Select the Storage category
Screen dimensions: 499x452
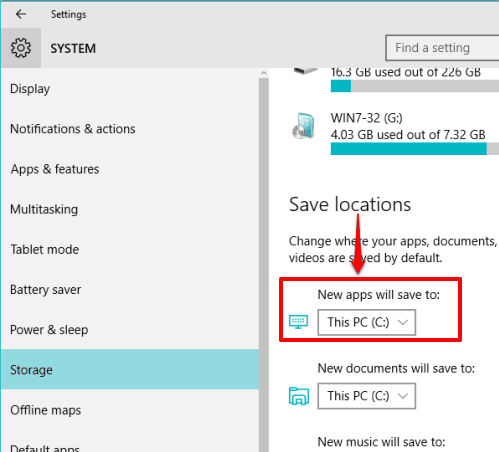130,370
